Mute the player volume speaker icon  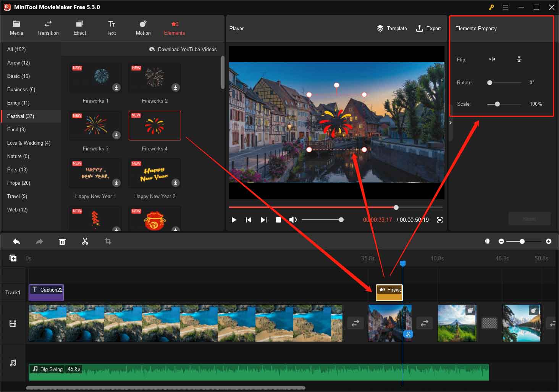293,220
